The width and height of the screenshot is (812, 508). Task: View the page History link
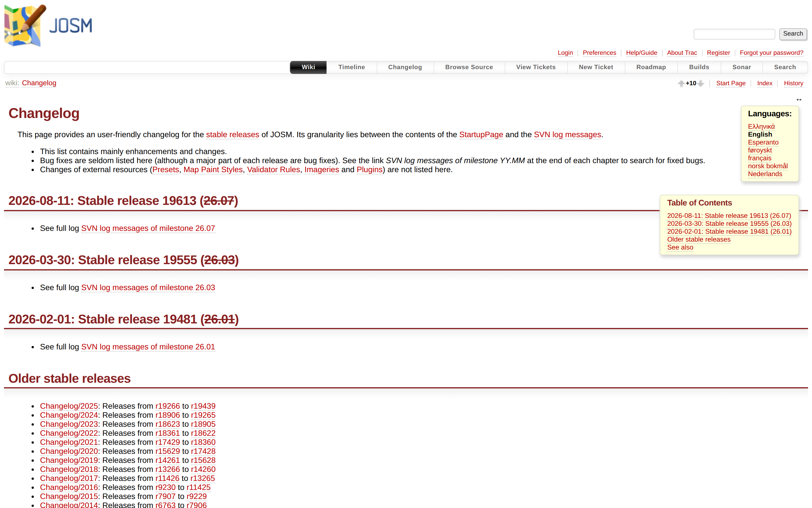tap(794, 83)
